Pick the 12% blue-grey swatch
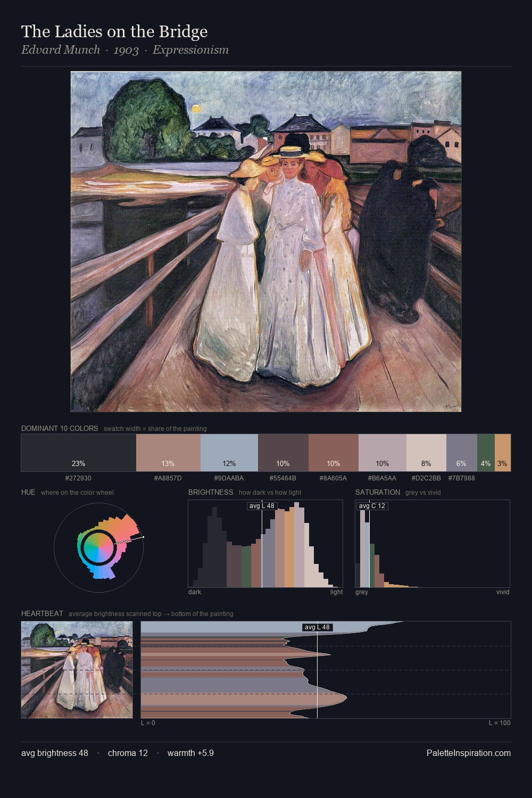Screen dimensions: 532x798 229,453
